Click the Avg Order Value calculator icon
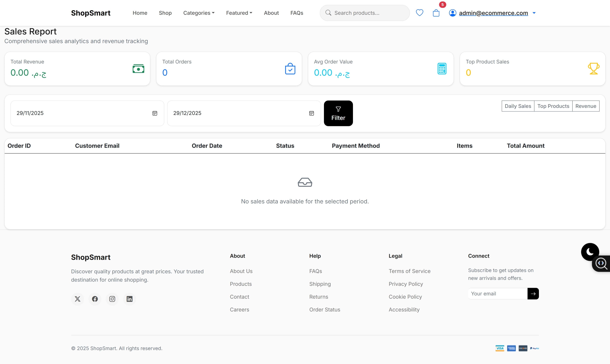 442,69
